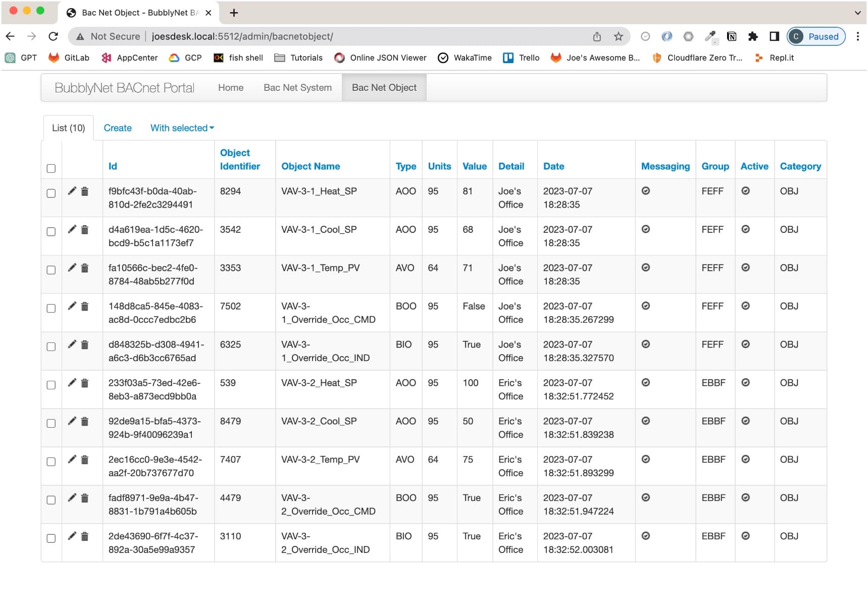Open the trash icon for VAV-3-1_Override_Occ_CMD

click(x=84, y=306)
